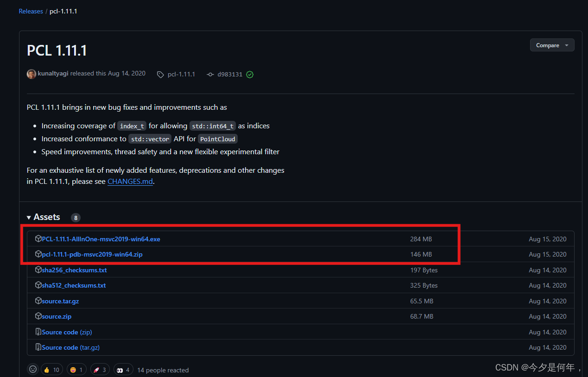Open the Compare dropdown button
Image resolution: width=588 pixels, height=377 pixels.
pos(552,45)
